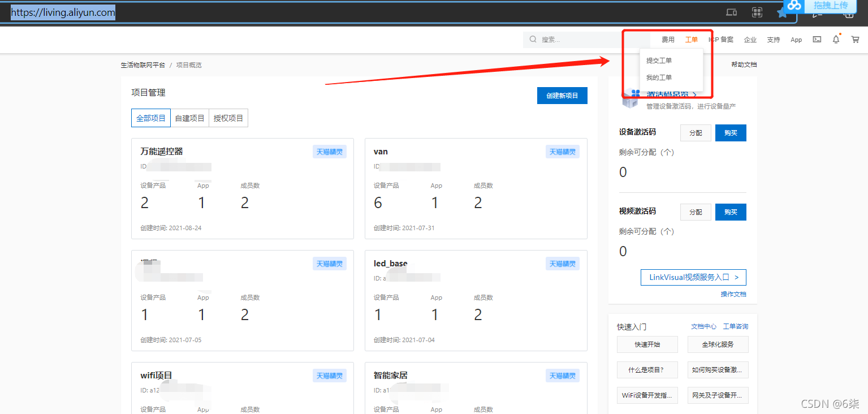Click the 什么是项目? button
Screen dimensions: 868x414
point(647,370)
